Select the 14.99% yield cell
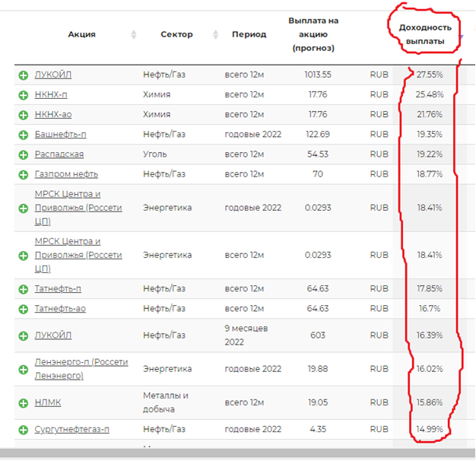Viewport: 476px width, 461px height. pyautogui.click(x=430, y=429)
